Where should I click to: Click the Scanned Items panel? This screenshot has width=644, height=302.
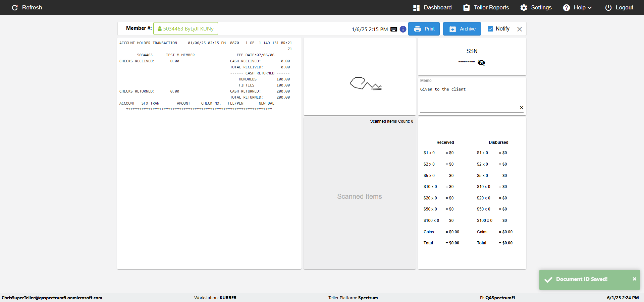360,193
